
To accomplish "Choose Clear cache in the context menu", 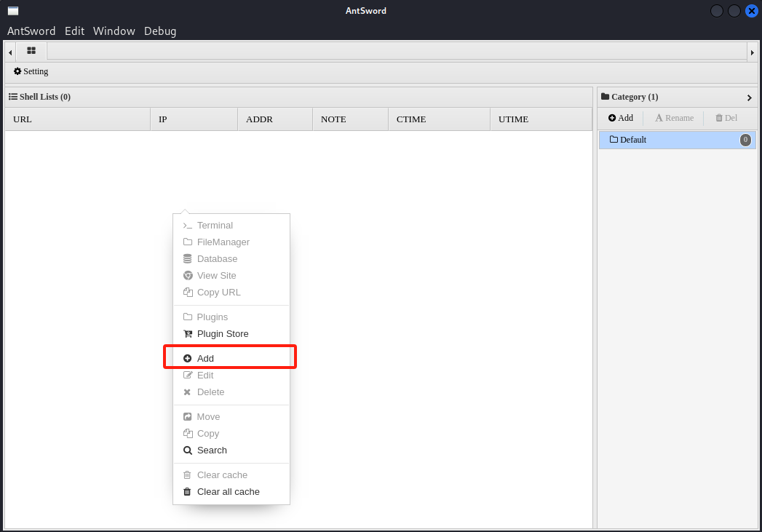I will (231, 475).
